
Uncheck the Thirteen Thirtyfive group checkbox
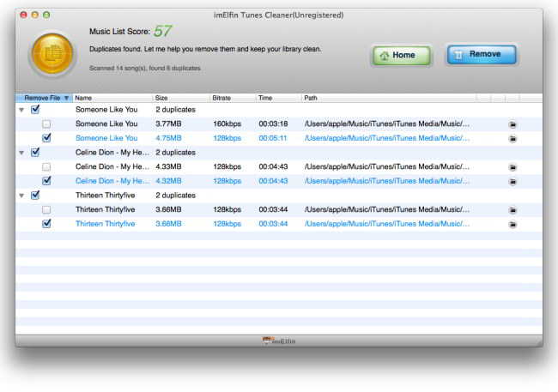[35, 195]
